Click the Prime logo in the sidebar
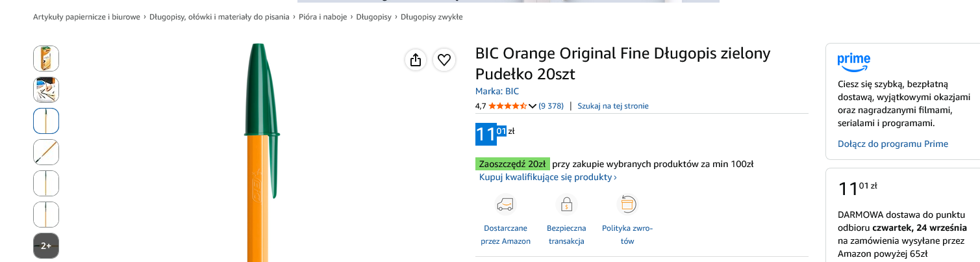 [854, 62]
